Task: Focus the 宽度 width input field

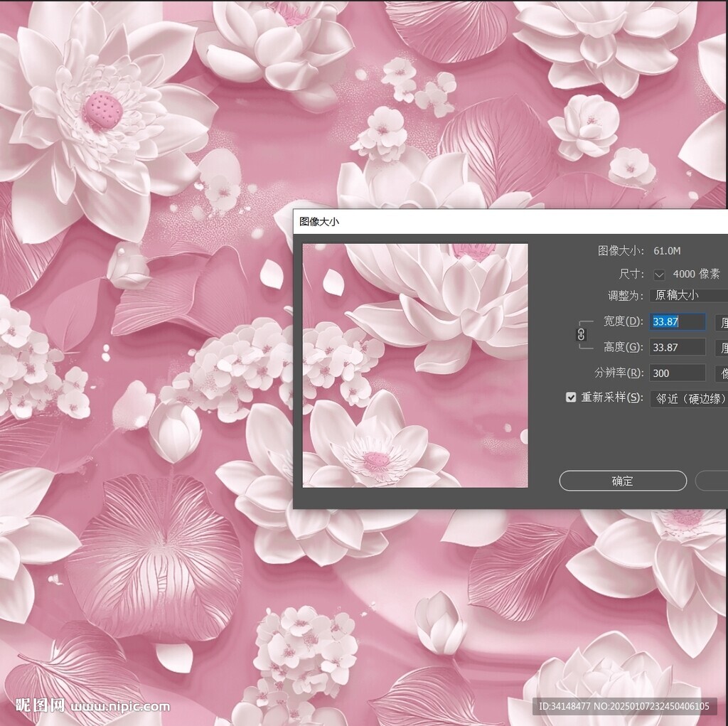Action: [678, 321]
